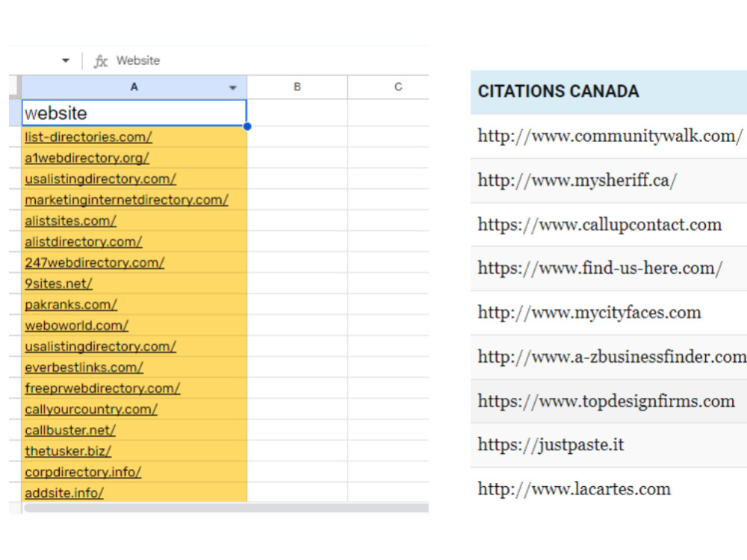Open callbuster.net/ link
The image size is (747, 560).
coord(70,431)
